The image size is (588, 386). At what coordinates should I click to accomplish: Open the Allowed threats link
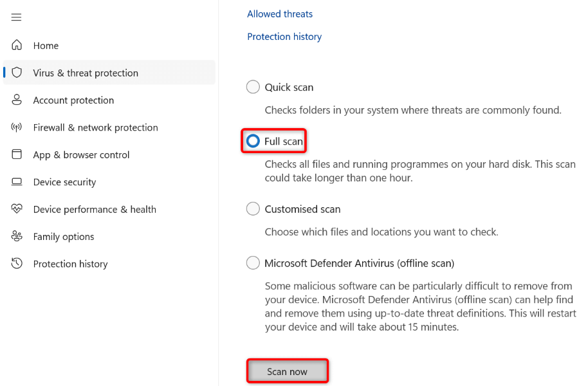click(280, 14)
